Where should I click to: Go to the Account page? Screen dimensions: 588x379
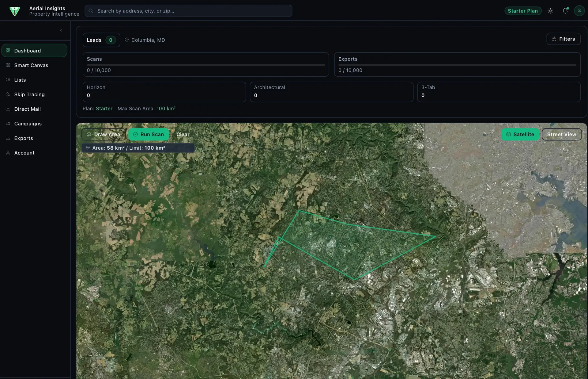[x=34, y=153]
